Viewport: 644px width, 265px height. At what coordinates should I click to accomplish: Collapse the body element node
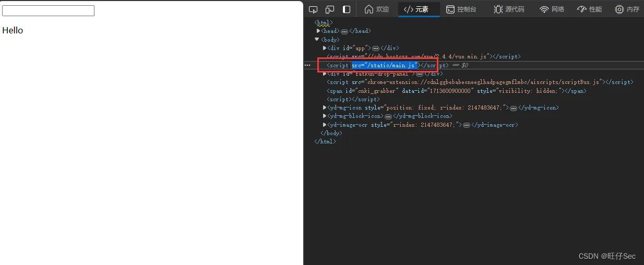click(317, 39)
